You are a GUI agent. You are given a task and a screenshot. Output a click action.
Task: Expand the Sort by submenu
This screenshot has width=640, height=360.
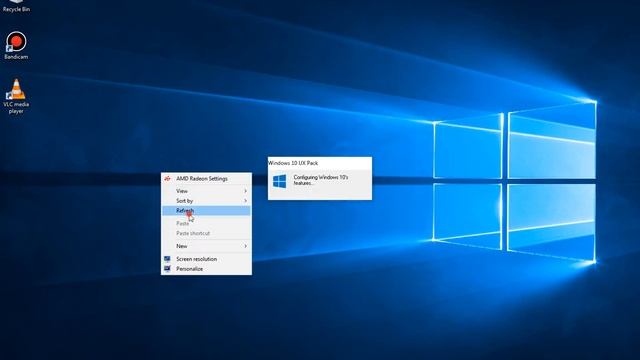(206, 201)
